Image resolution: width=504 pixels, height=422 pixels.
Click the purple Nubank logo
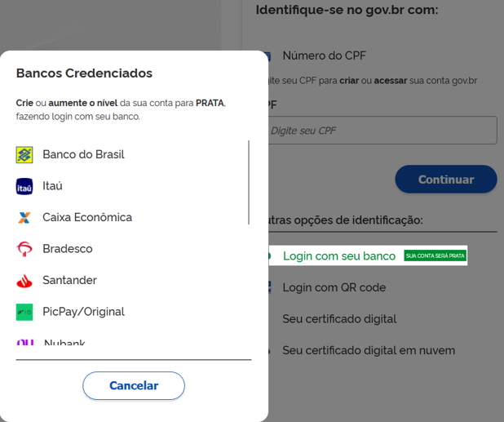click(25, 342)
